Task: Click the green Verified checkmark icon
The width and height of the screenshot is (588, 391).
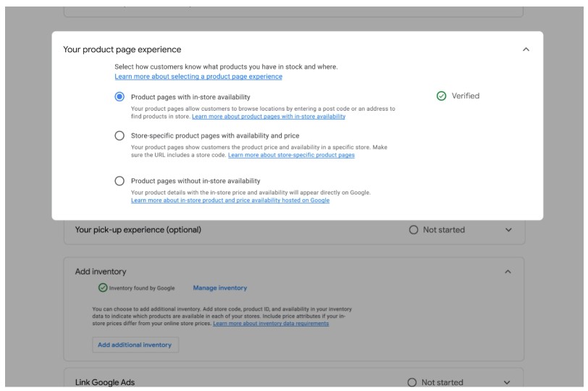Action: 442,96
